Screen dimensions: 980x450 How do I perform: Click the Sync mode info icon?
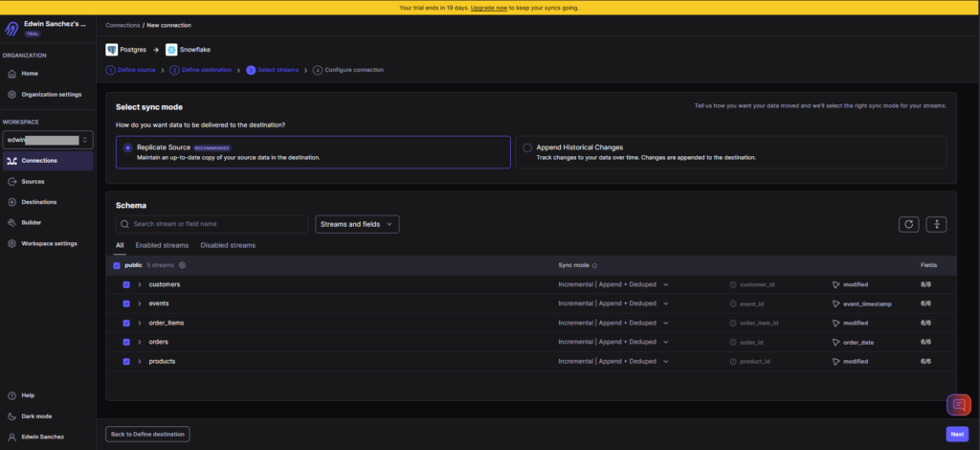coord(594,265)
